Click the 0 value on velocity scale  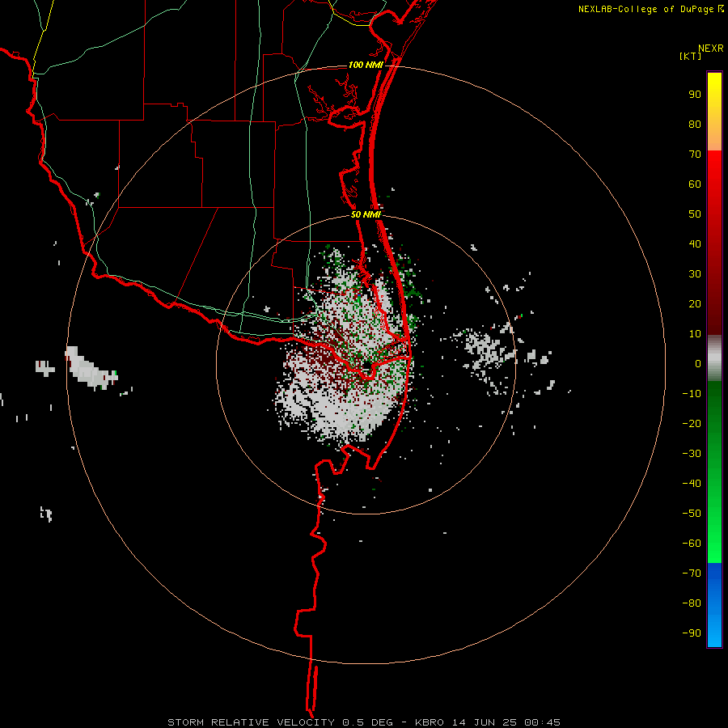click(698, 363)
